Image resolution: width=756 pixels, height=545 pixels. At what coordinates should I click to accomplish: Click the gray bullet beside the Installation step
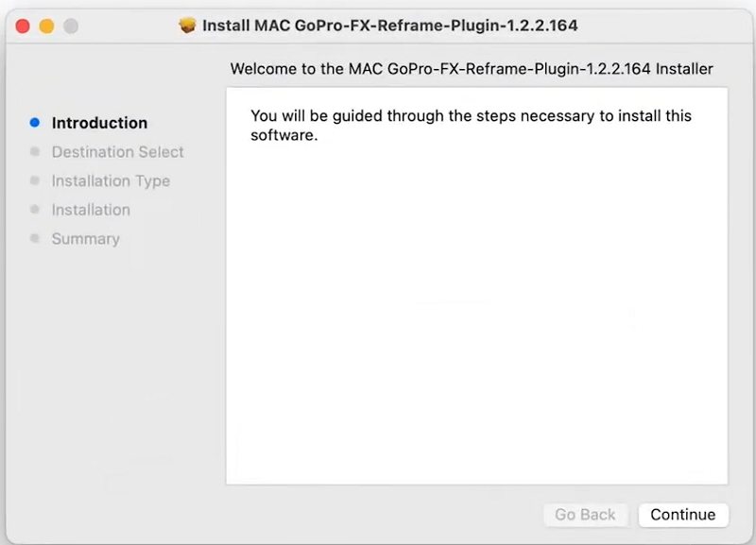coord(35,210)
